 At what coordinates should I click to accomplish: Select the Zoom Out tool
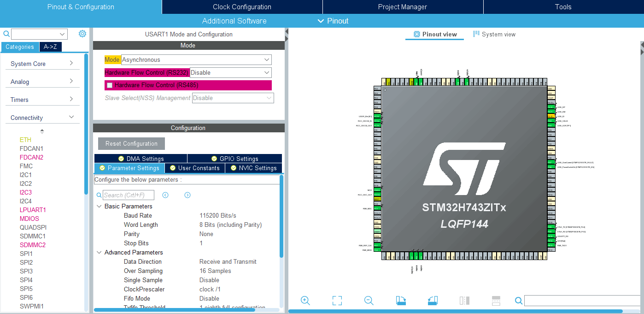coord(369,301)
